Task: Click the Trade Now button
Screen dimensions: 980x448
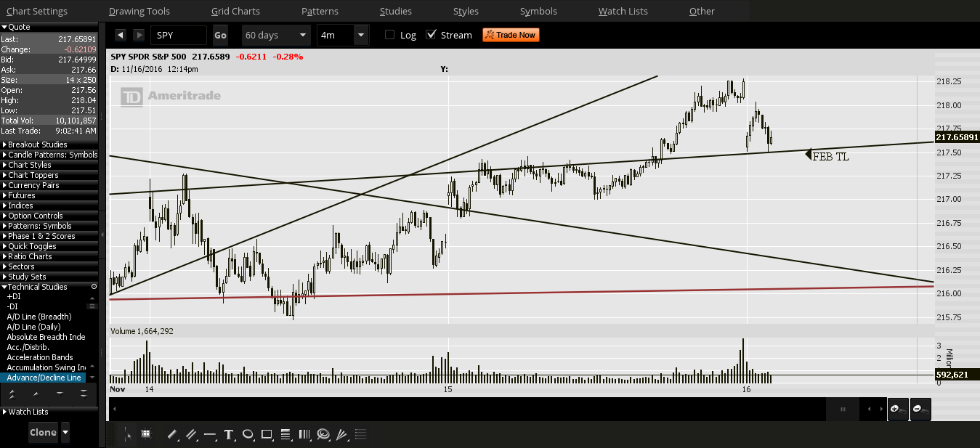Action: click(x=511, y=35)
